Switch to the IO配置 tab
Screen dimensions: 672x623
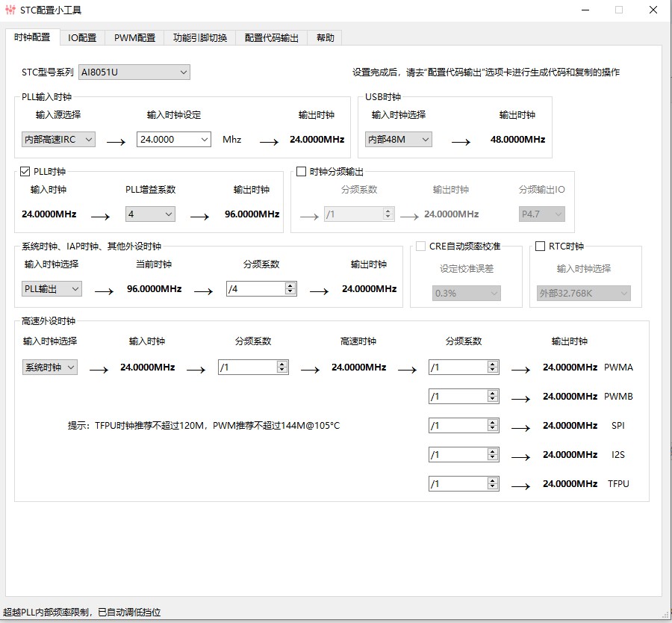[82, 38]
